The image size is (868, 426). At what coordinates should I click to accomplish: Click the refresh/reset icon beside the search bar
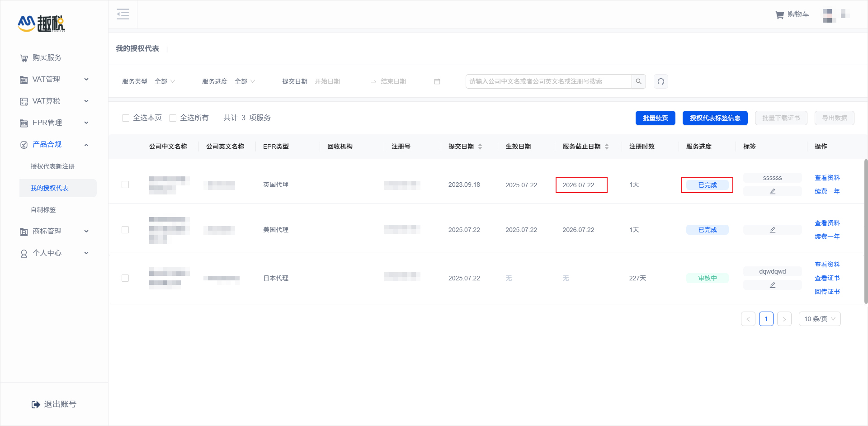[660, 81]
